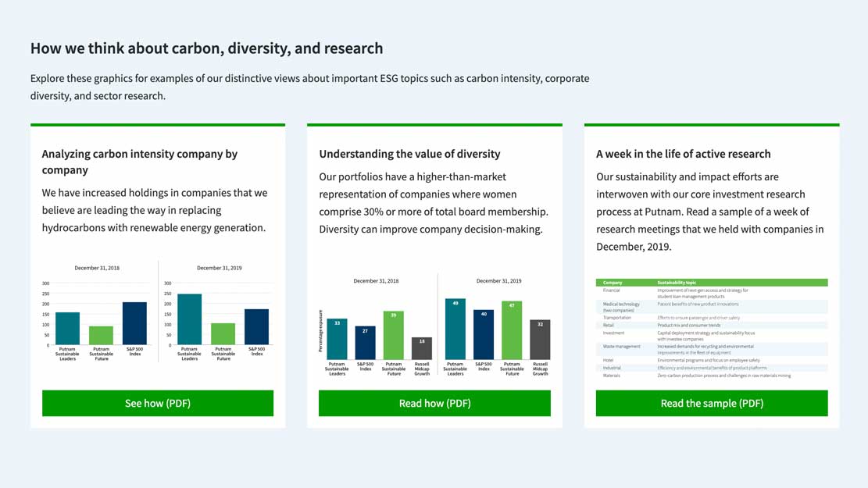
Task: Select the green diversity bar labeled 39
Action: pyautogui.click(x=394, y=336)
